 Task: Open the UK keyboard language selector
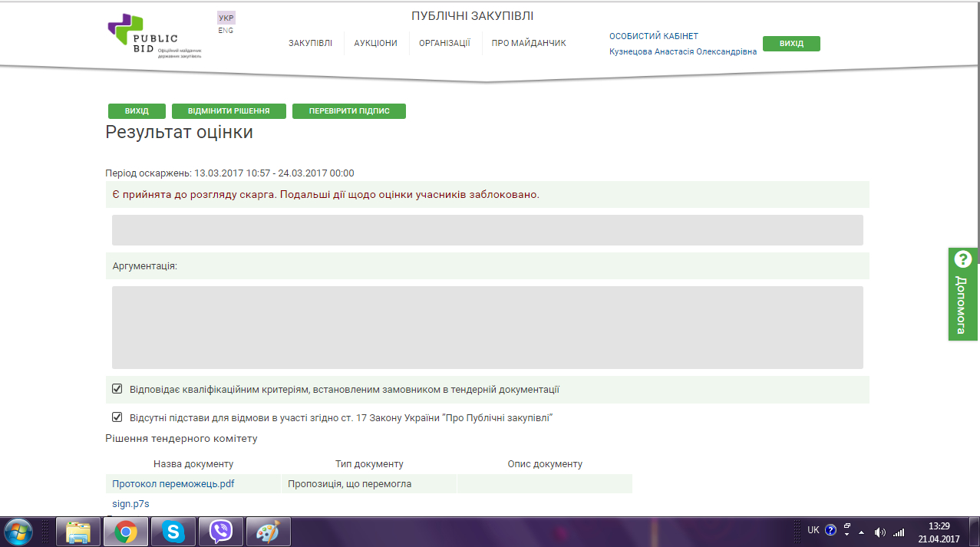813,530
